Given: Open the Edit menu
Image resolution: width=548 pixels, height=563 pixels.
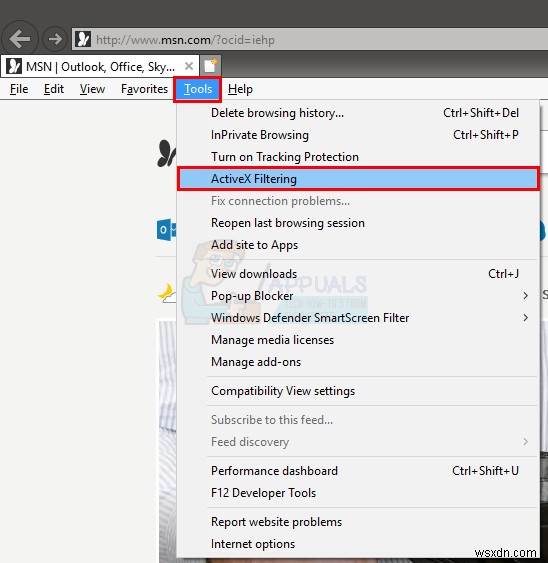Looking at the screenshot, I should coord(54,89).
